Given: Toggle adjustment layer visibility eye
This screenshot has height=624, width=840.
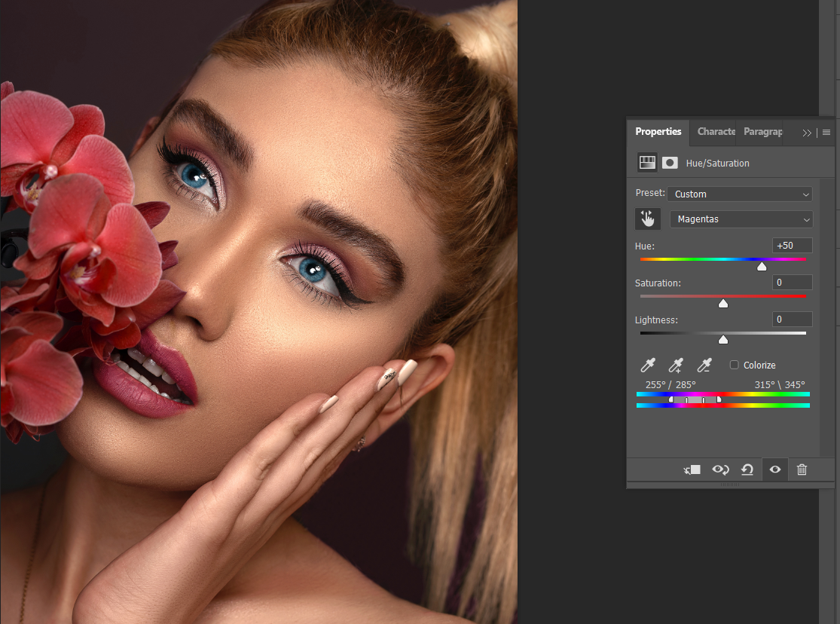Looking at the screenshot, I should [x=775, y=470].
